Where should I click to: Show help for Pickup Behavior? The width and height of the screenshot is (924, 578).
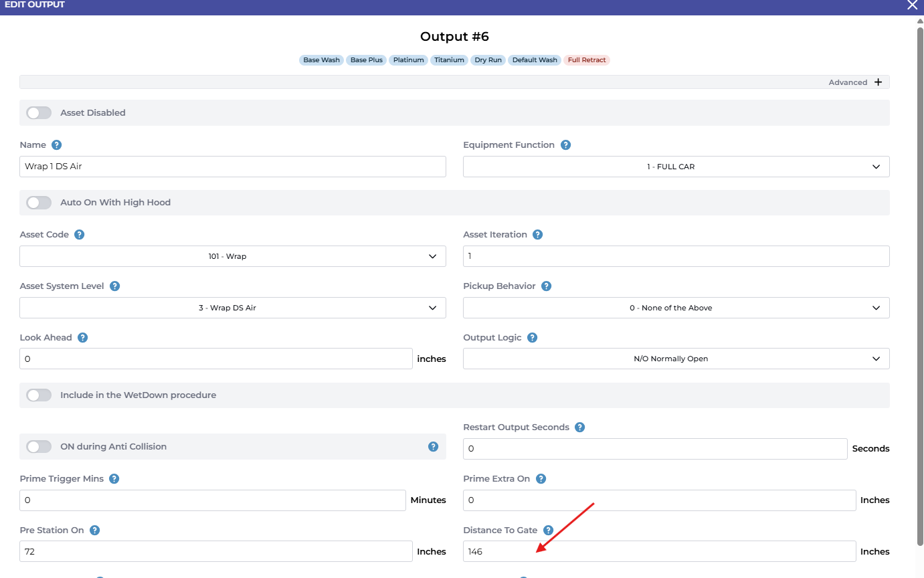tap(546, 286)
